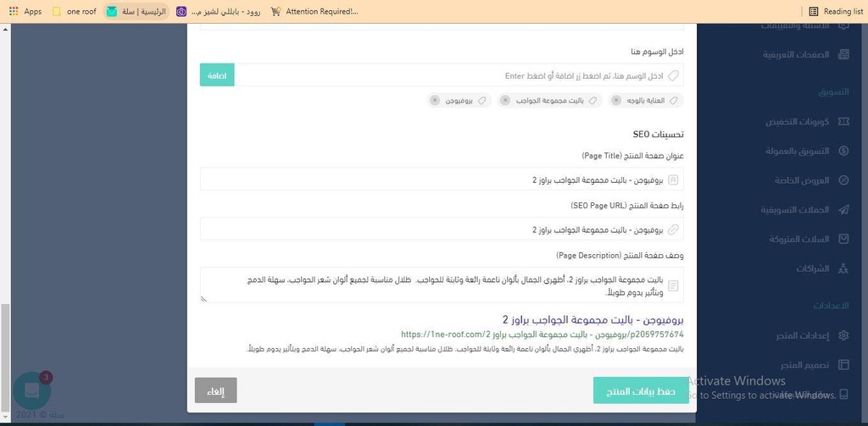The height and width of the screenshot is (426, 868).
Task: Click the اضافة button to add tag
Action: point(217,75)
